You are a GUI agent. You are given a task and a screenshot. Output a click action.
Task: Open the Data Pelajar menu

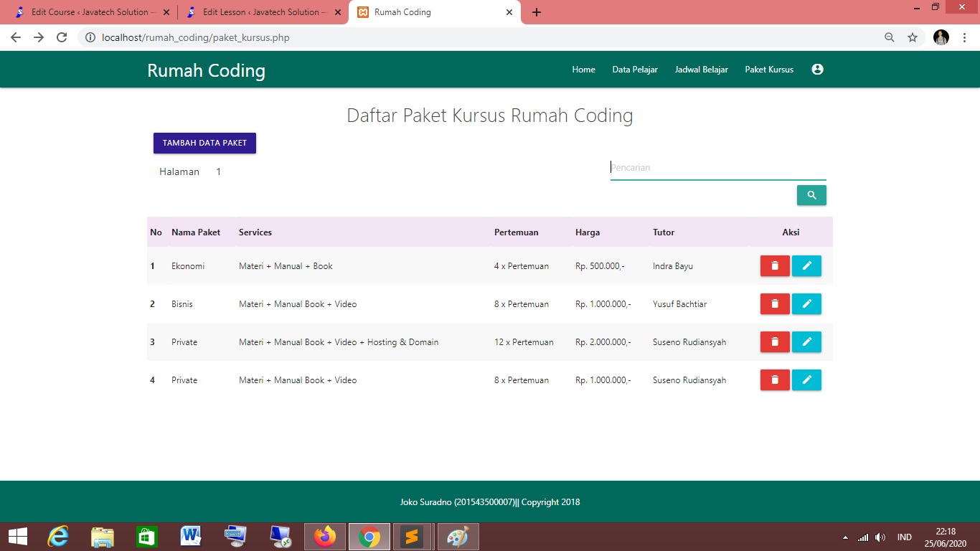634,70
